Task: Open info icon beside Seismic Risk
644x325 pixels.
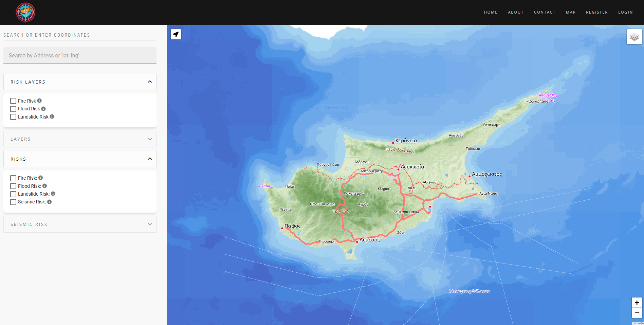Action: [x=50, y=202]
